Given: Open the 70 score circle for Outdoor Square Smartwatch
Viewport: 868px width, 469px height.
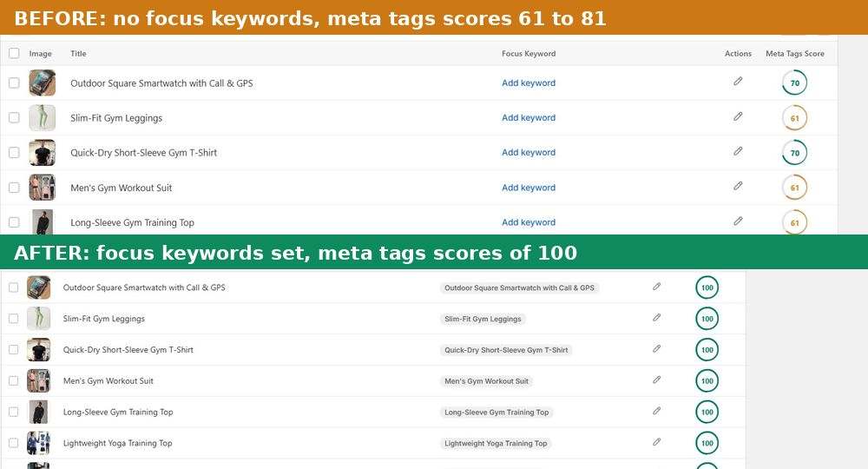Looking at the screenshot, I should 794,83.
